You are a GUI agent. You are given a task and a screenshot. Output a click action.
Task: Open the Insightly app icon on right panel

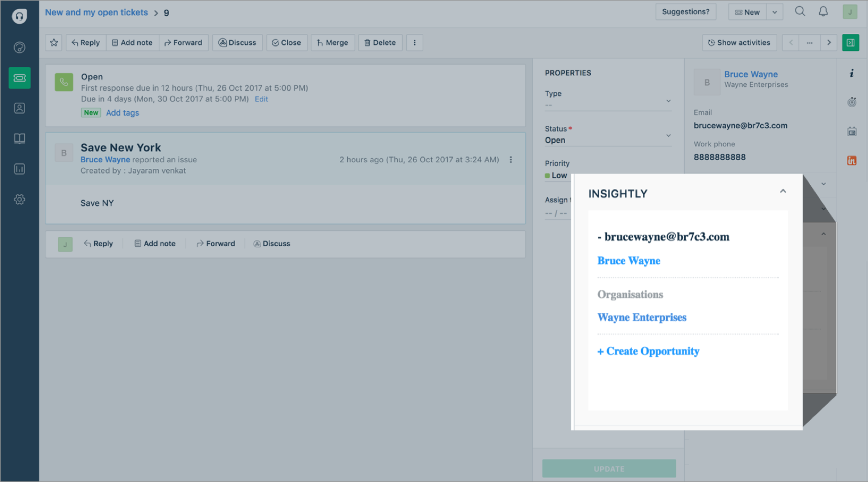852,160
